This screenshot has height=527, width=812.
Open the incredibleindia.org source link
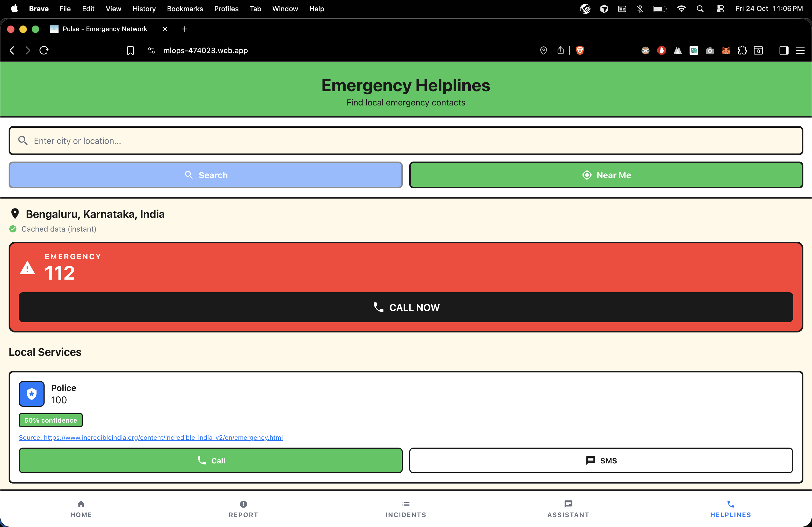pos(151,437)
